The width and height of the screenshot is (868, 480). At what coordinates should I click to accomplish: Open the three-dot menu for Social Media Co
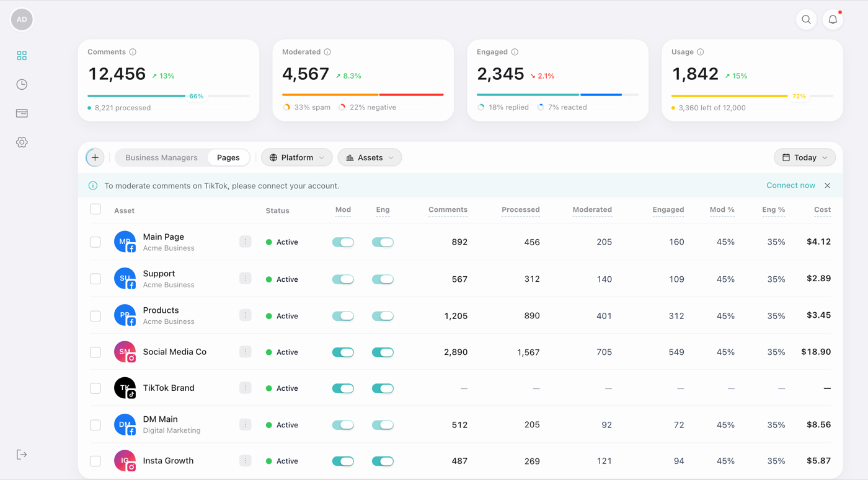246,352
